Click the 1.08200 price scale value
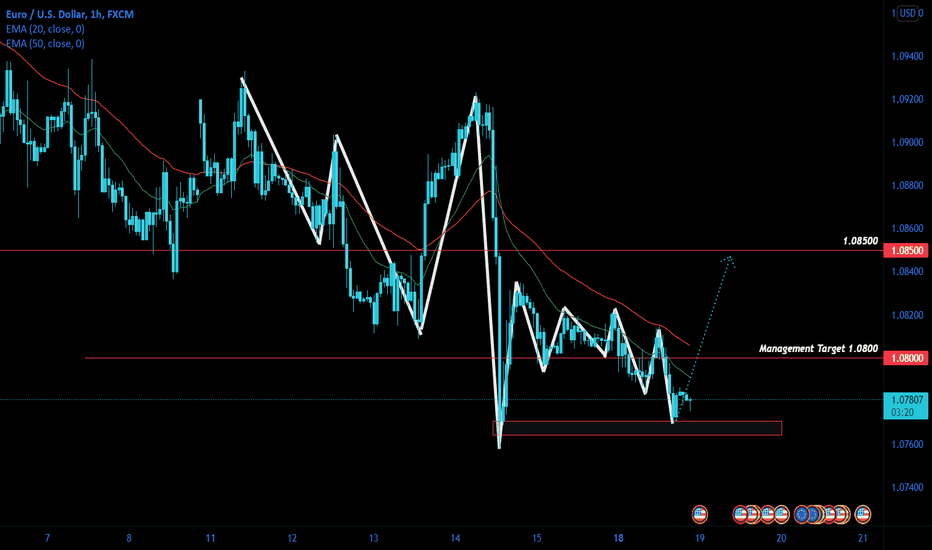Screen dimensions: 932x550 (907, 315)
